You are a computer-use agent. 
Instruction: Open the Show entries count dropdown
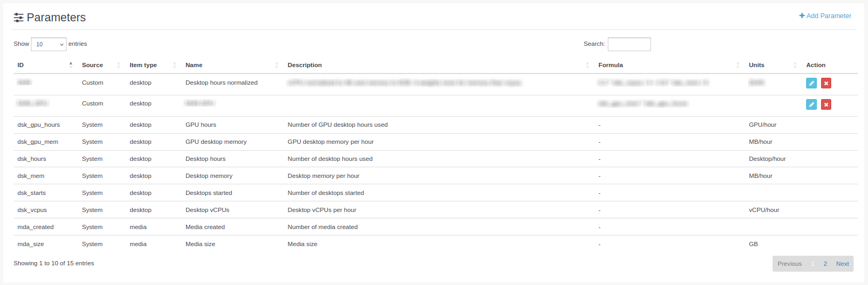[x=49, y=44]
